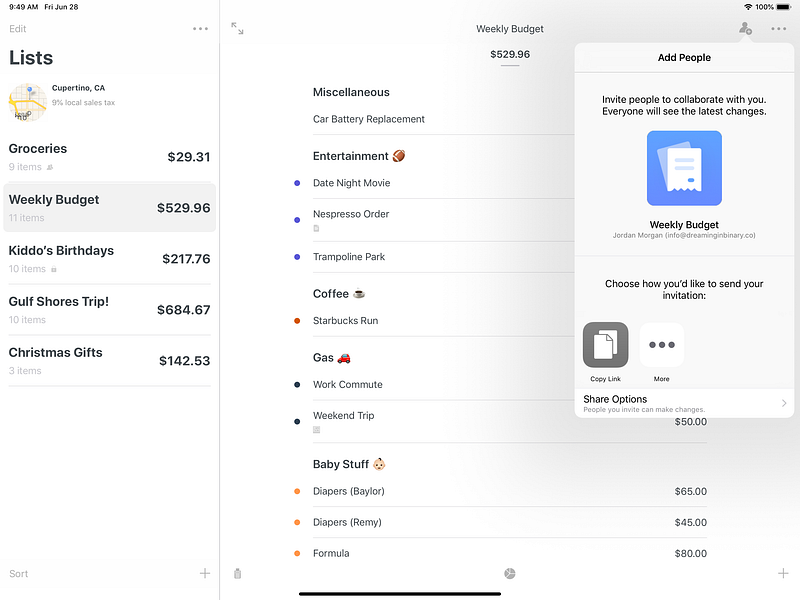Tap the red dot beside Starbucks Run
The image size is (800, 600).
click(297, 321)
